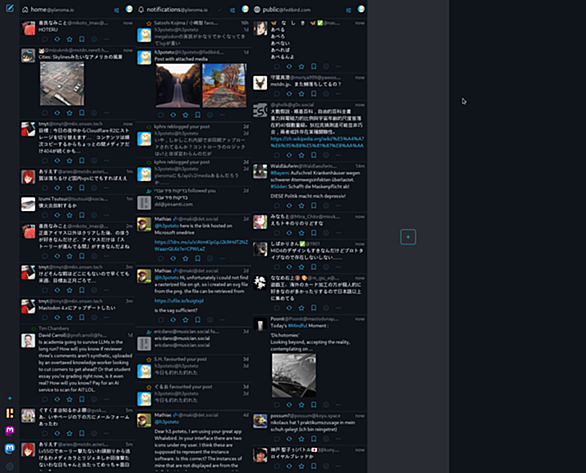Reply to the HOTERU post

pyautogui.click(x=45, y=39)
